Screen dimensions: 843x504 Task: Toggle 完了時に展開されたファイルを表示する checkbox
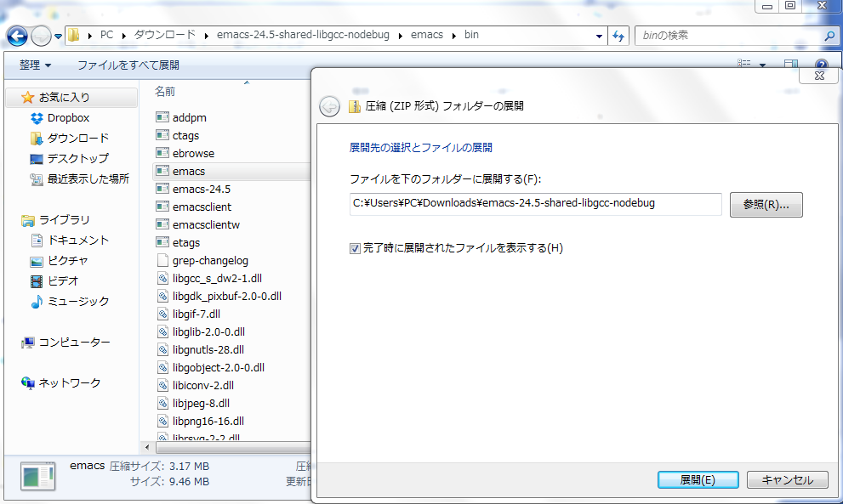pos(355,248)
